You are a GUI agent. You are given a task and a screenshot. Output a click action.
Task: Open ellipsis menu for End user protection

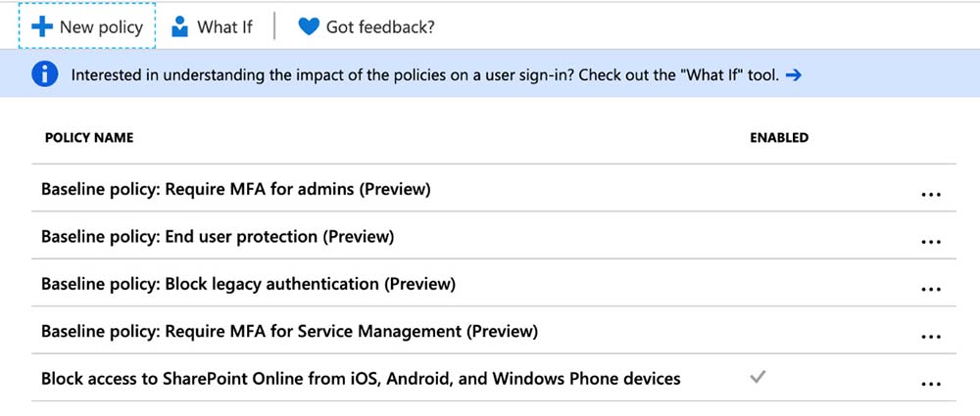click(931, 242)
